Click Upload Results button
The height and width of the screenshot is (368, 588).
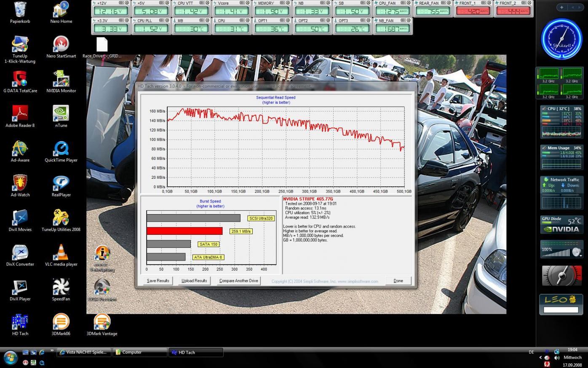[194, 281]
